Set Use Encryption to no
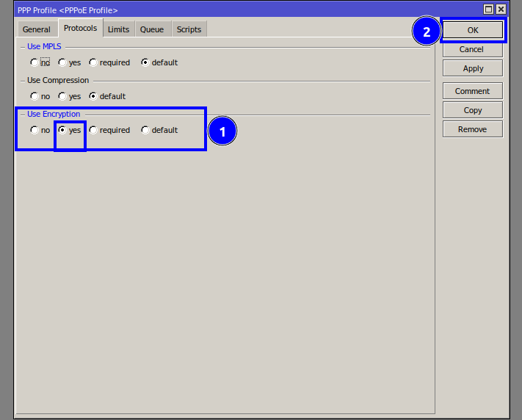This screenshot has width=522, height=420. 34,131
